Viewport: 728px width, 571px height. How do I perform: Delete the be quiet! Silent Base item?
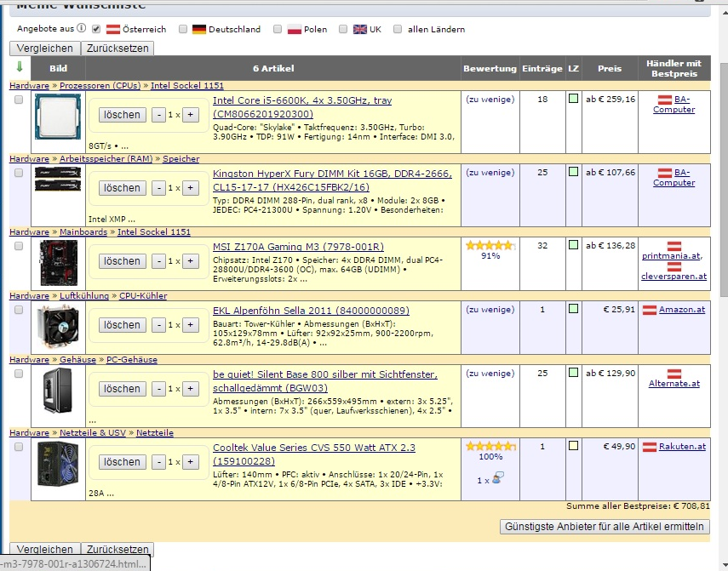click(x=122, y=389)
